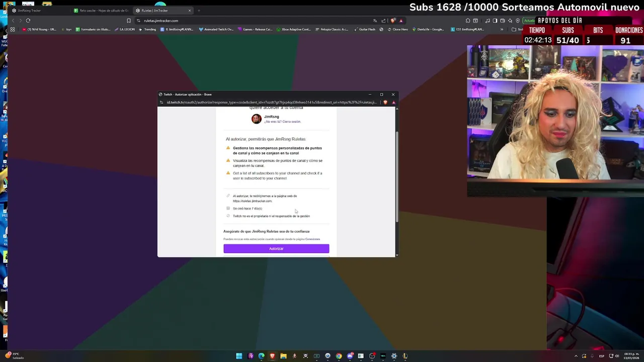Viewport: 644px width, 362px height.
Task: Open the Windows Start menu
Action: [239, 356]
